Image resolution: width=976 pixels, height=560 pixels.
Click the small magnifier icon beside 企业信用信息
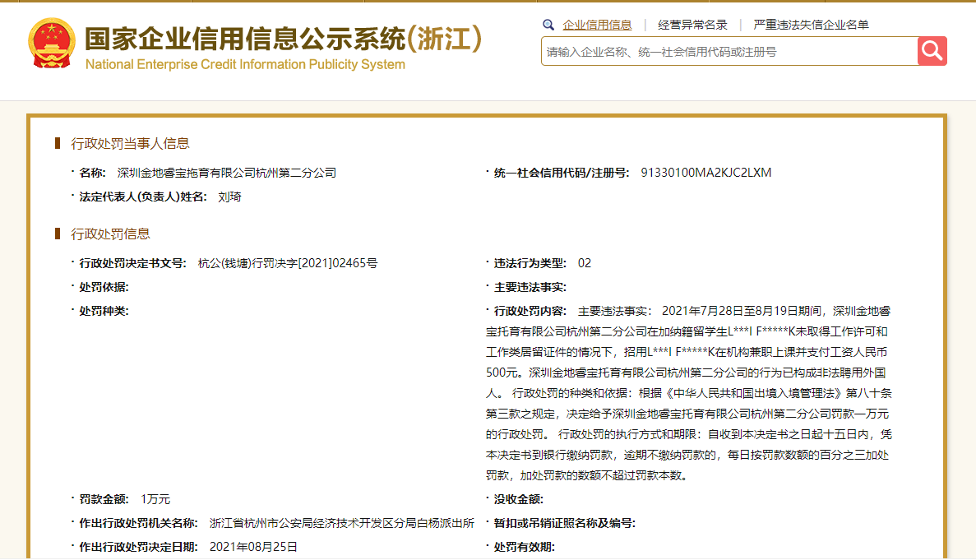(x=548, y=25)
